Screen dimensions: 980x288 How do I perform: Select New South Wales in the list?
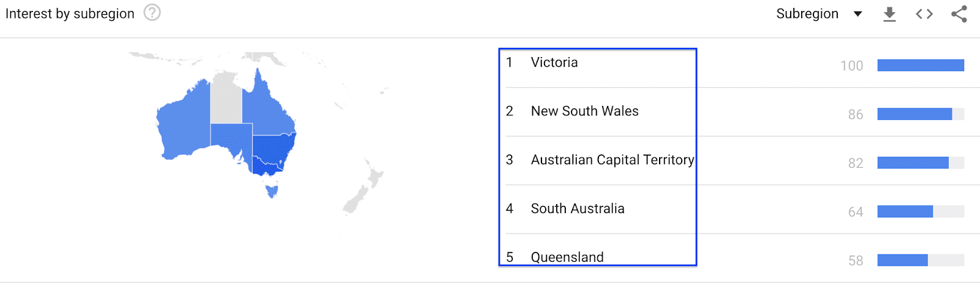click(584, 112)
